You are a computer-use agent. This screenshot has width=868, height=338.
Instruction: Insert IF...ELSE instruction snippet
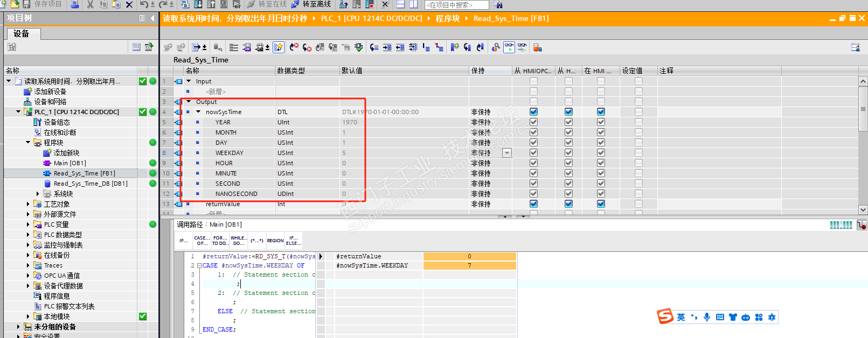click(x=294, y=241)
